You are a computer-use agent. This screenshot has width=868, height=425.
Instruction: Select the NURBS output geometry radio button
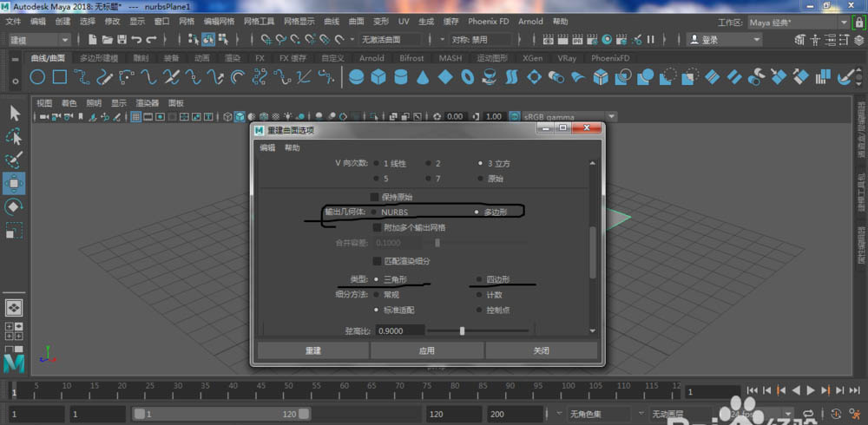374,212
